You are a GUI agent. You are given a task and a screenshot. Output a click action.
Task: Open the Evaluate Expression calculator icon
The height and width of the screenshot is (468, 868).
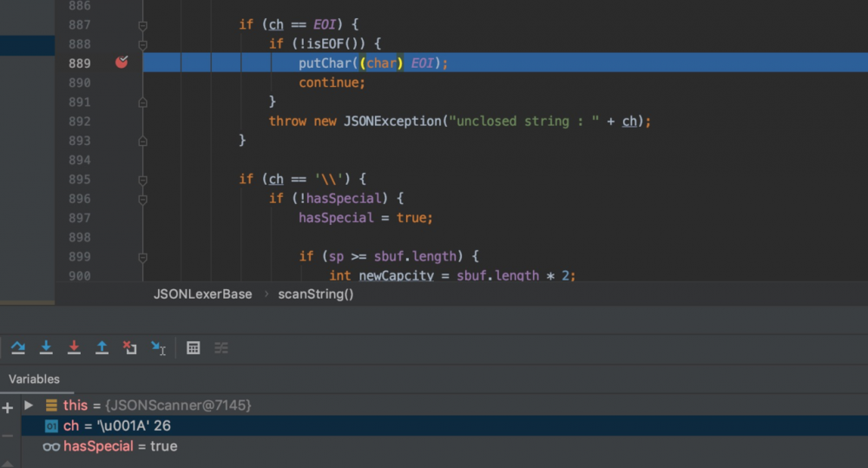point(194,348)
